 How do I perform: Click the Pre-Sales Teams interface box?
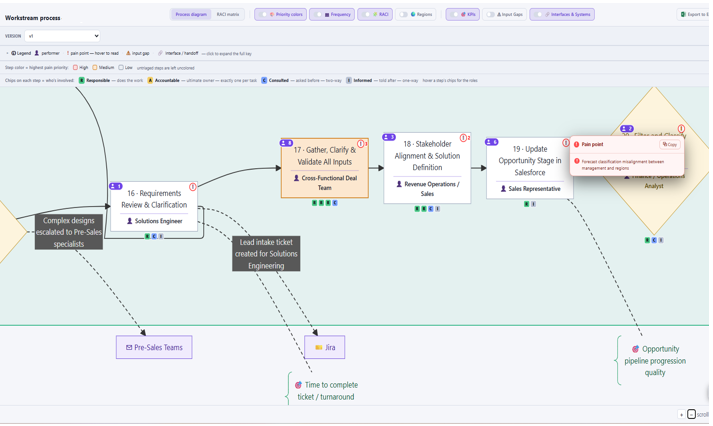154,347
